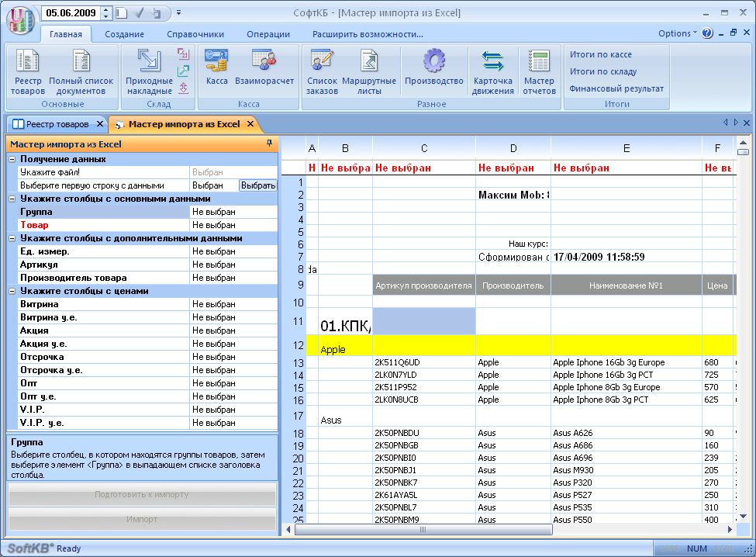Open Маршрутные листы from the ribbon

pos(369,72)
